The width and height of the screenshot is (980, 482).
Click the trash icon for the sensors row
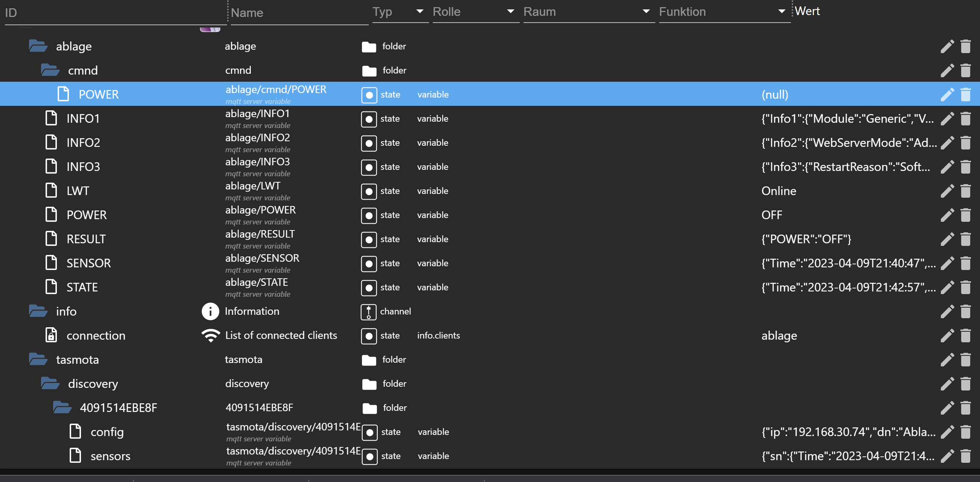965,456
